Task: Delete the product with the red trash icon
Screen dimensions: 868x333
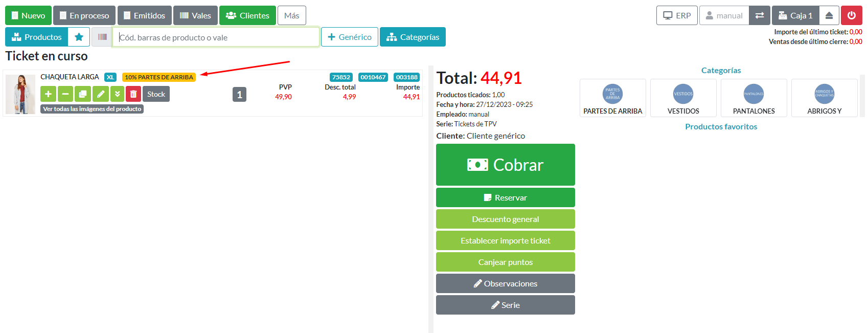Action: pos(133,94)
